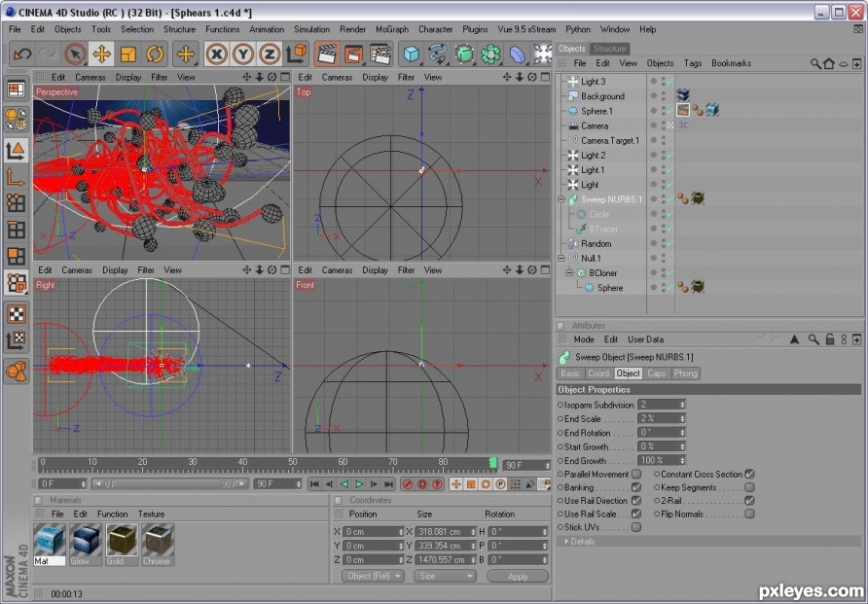
Task: Select the Camera.Target.1 object
Action: 610,140
